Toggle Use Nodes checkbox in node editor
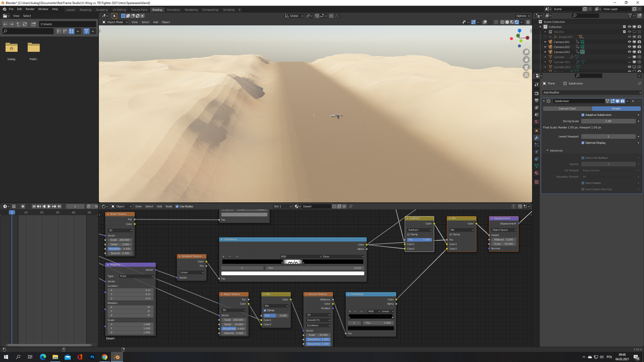 click(x=177, y=206)
